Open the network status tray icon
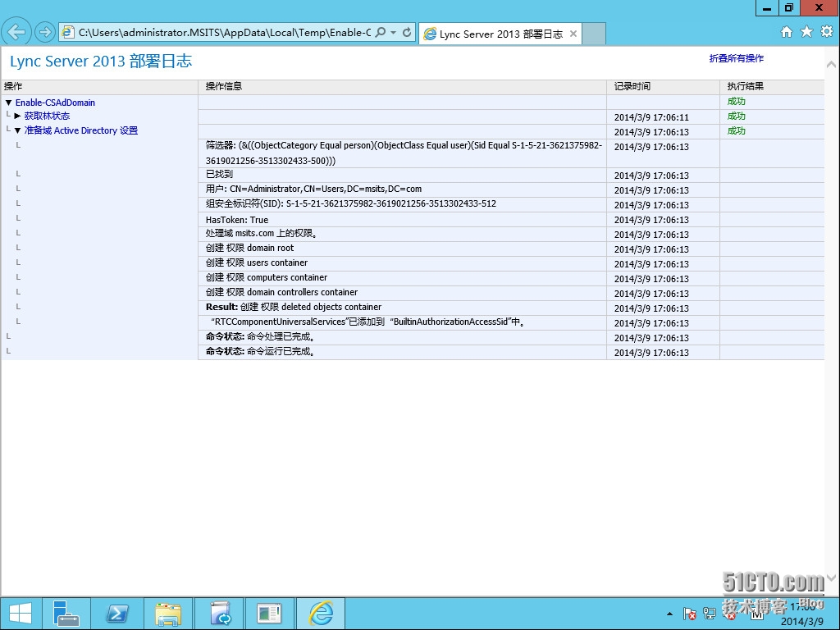The image size is (840, 630). [710, 614]
